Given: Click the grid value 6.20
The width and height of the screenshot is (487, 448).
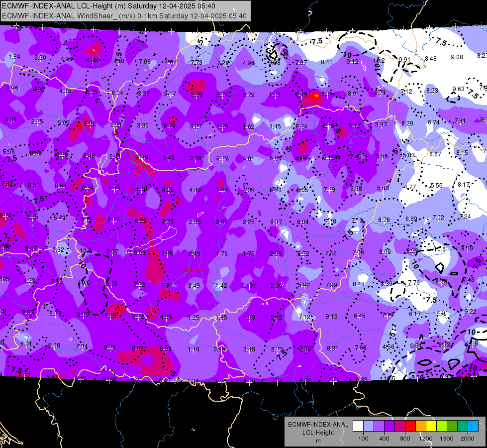Looking at the screenshot, I should [407, 123].
